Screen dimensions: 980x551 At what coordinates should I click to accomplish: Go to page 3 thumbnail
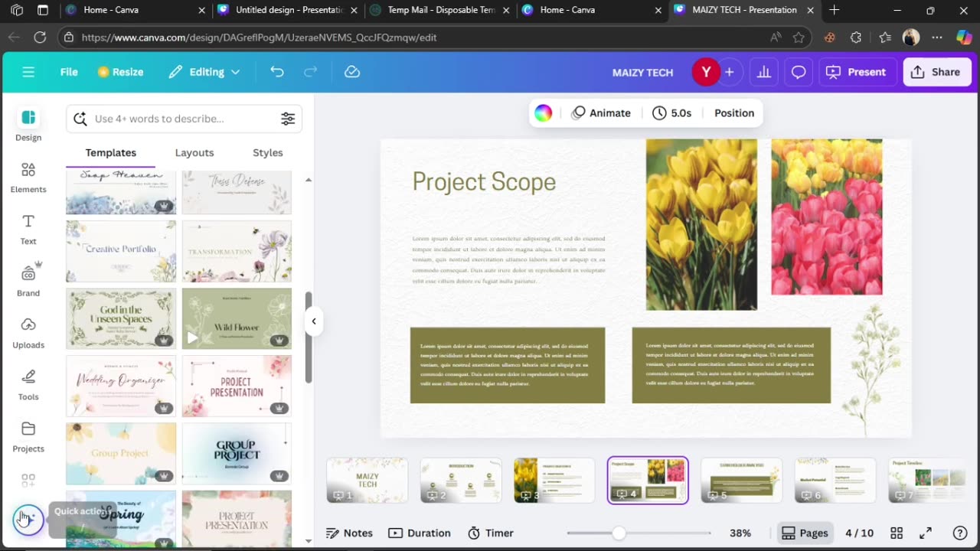[554, 481]
